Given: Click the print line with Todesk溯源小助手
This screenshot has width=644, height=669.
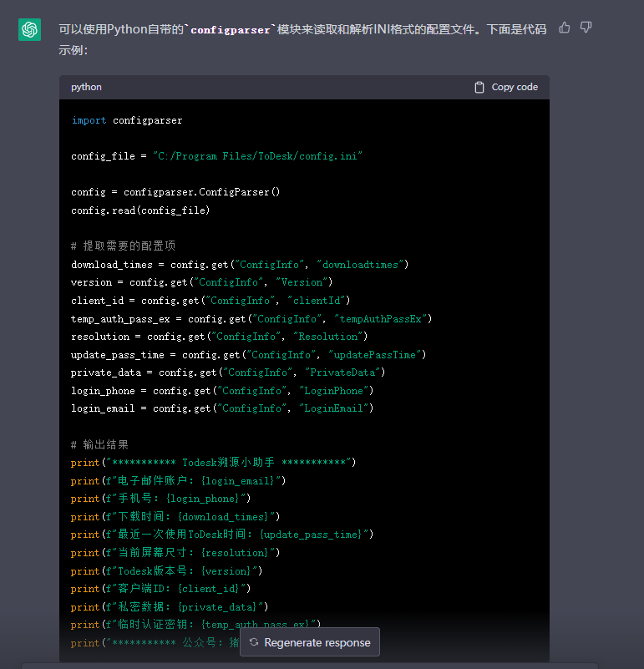Looking at the screenshot, I should (213, 463).
